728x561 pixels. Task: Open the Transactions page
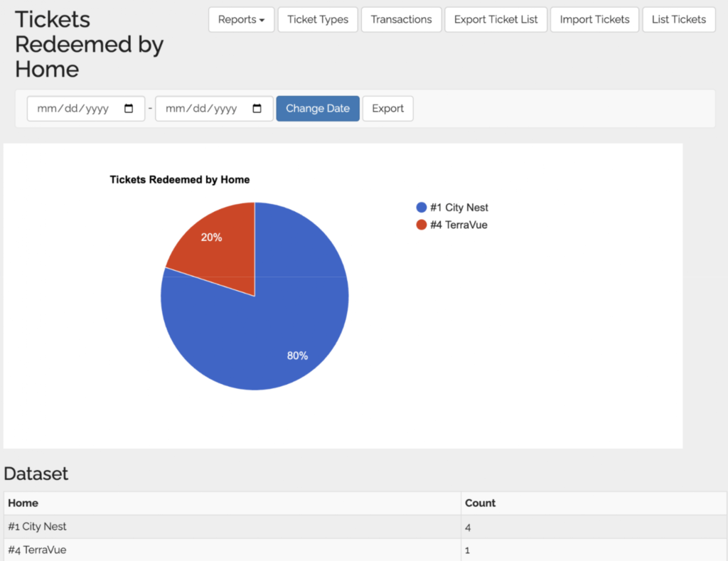point(401,19)
